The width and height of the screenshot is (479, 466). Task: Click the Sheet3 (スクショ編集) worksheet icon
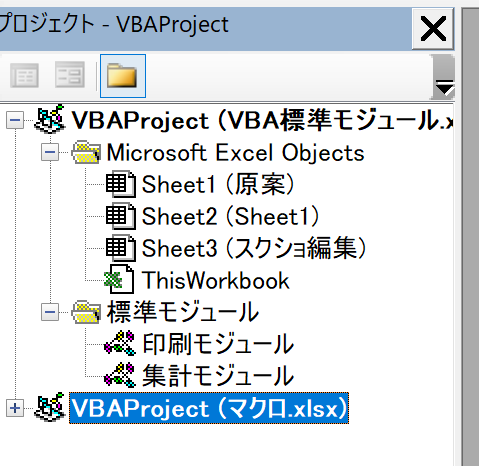pos(121,248)
